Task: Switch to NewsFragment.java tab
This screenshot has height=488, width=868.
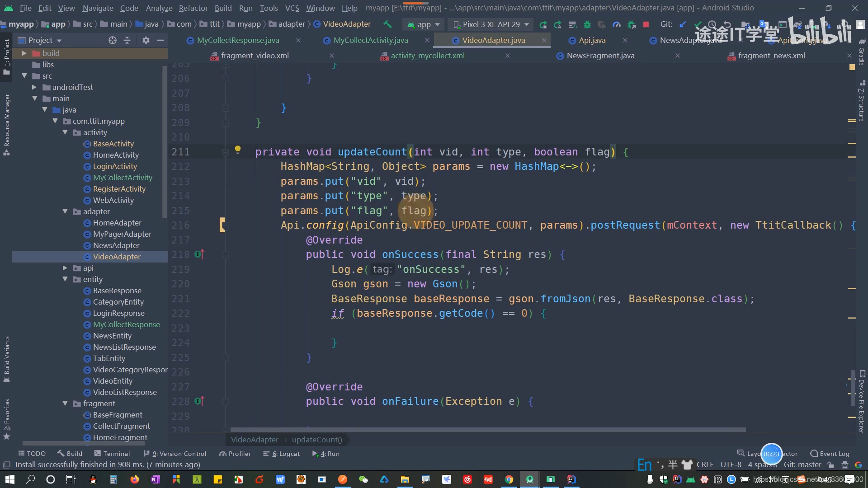Action: pyautogui.click(x=600, y=56)
